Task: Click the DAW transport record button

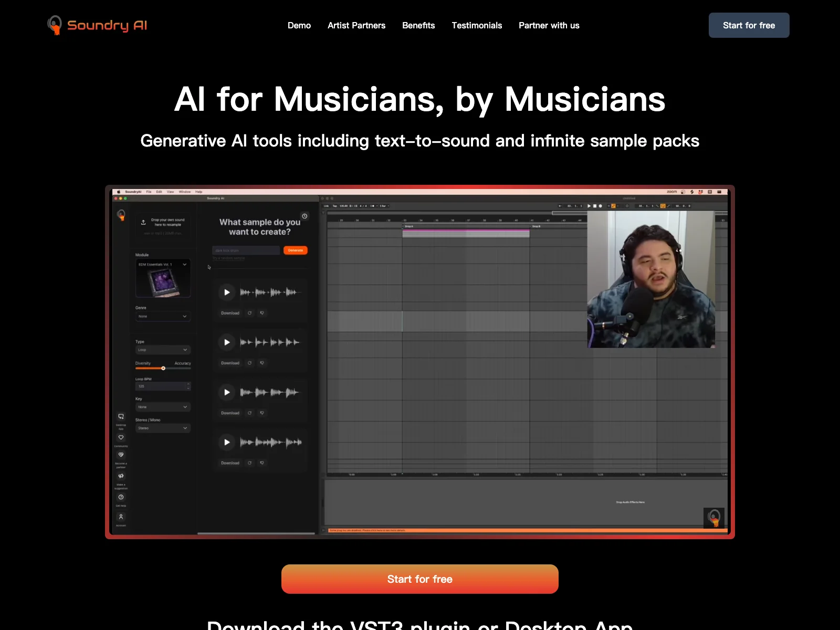Action: [x=601, y=206]
